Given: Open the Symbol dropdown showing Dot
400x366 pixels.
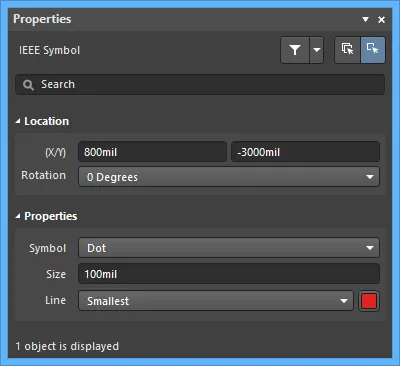Looking at the screenshot, I should [229, 248].
